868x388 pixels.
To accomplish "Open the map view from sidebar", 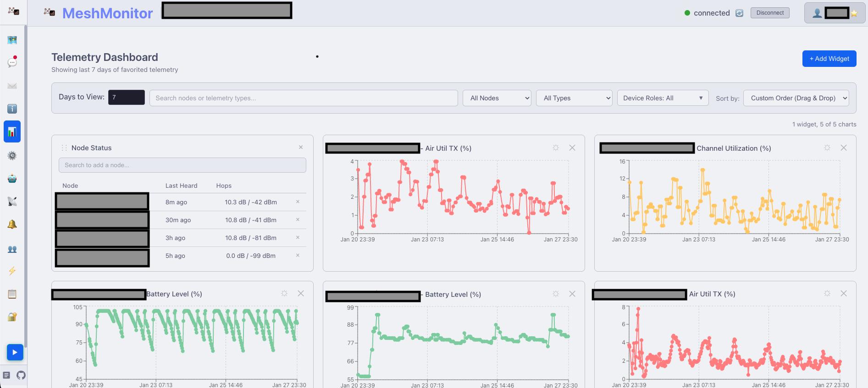I will (x=12, y=40).
